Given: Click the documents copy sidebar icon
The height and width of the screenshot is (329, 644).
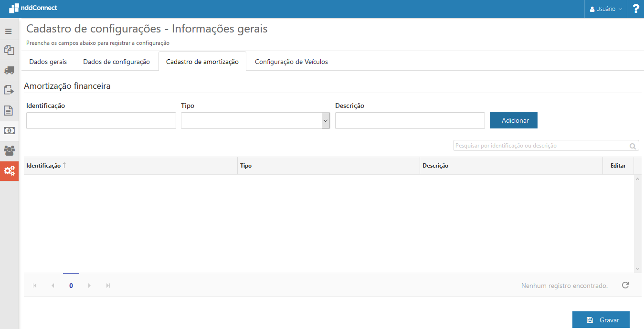Looking at the screenshot, I should click(x=9, y=50).
